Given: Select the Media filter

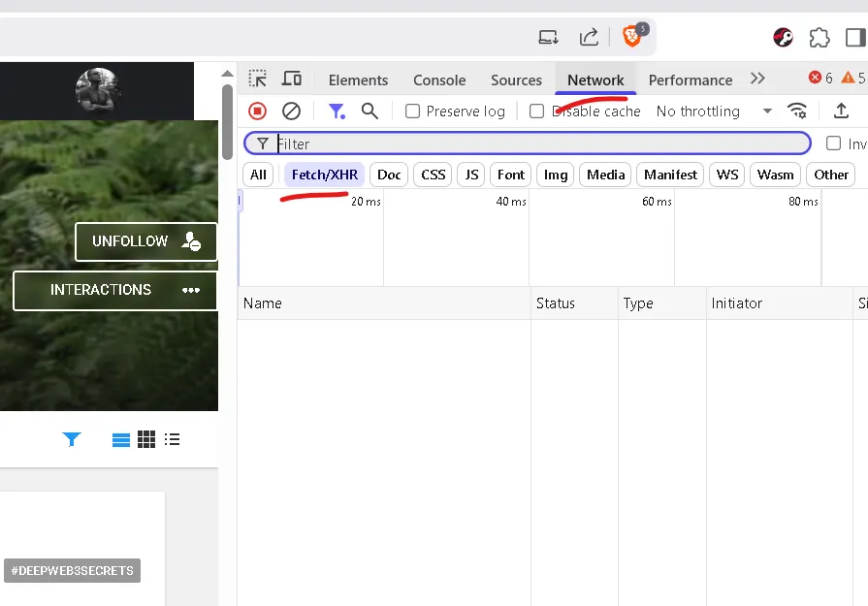Looking at the screenshot, I should [605, 175].
